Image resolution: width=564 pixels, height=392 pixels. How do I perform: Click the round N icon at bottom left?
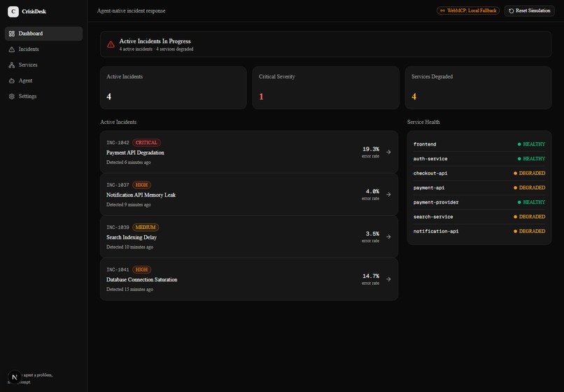coord(15,377)
